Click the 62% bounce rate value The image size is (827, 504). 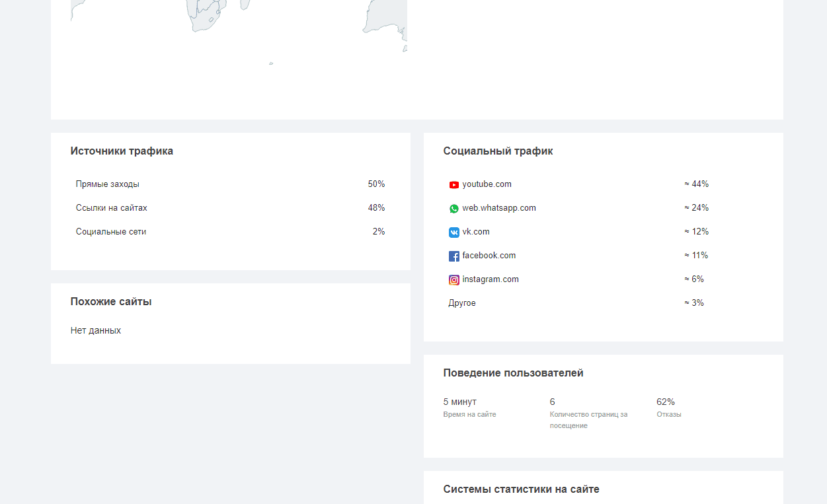665,402
